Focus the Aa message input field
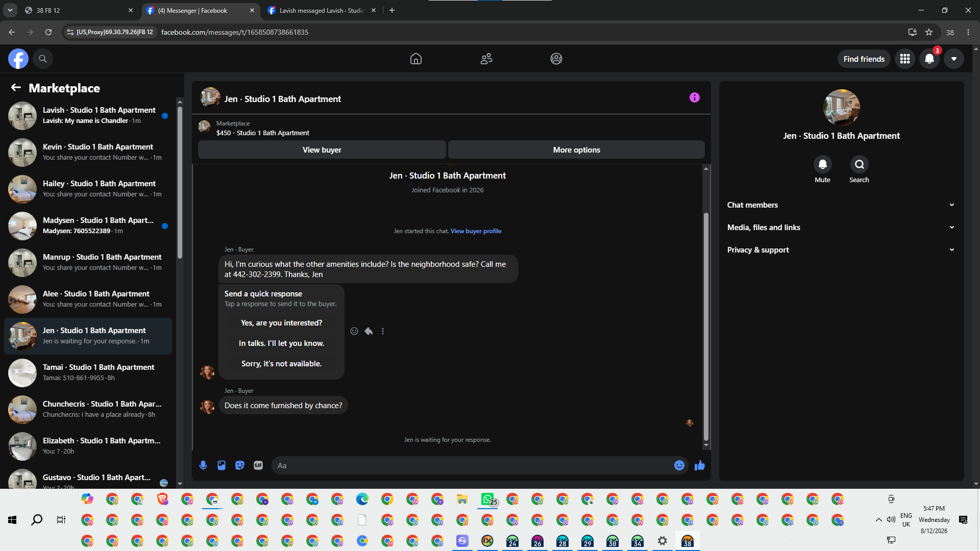 [x=472, y=465]
